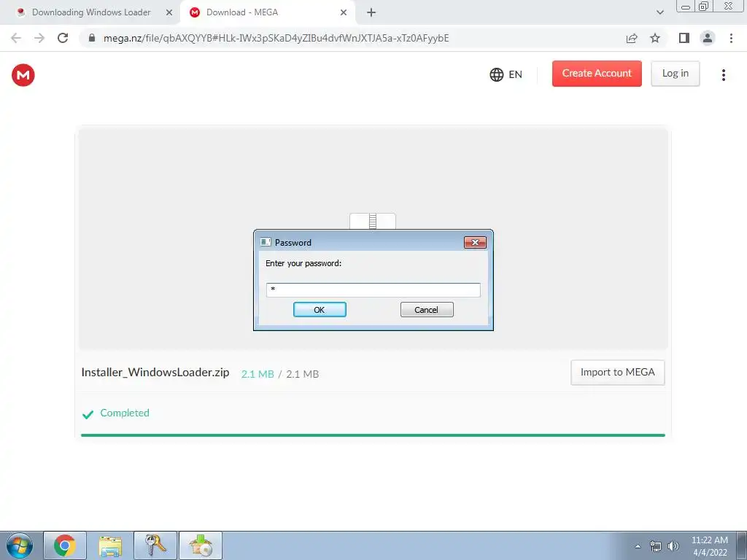This screenshot has width=747, height=560.
Task: Click Create Account button
Action: pyautogui.click(x=597, y=74)
